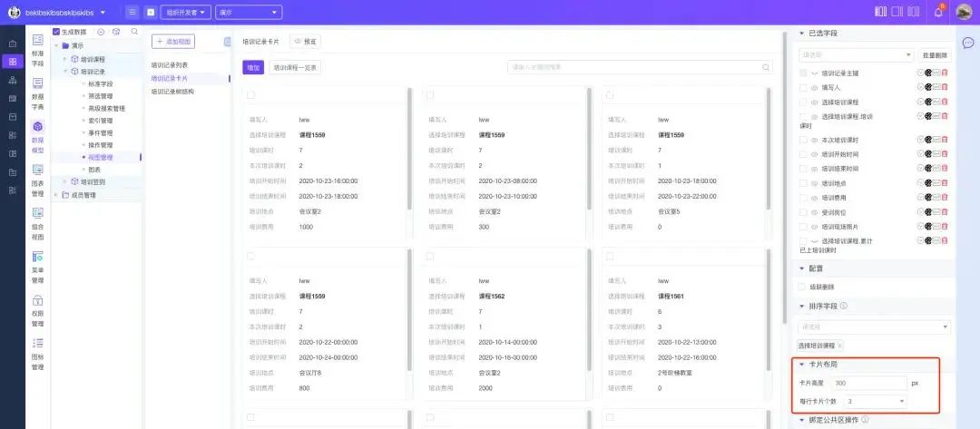
Task: Click the search icon in the keyword search box
Action: click(765, 67)
